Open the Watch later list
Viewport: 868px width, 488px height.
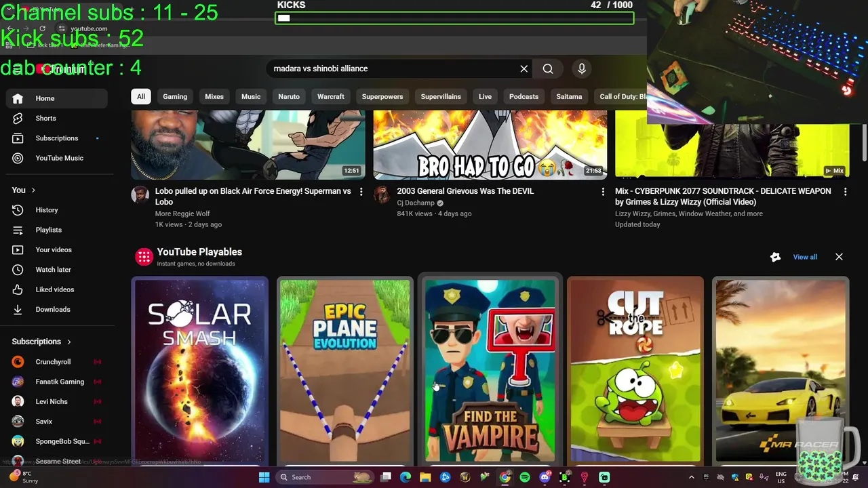[57, 270]
